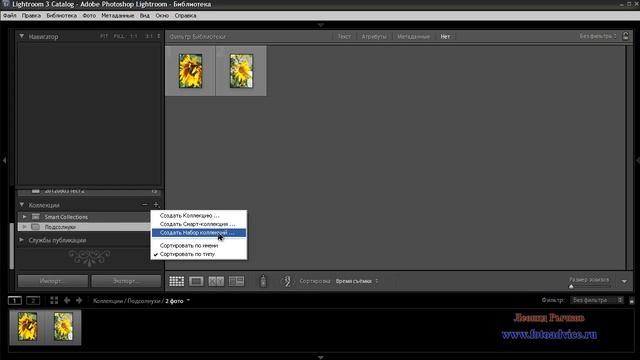
Task: Open the Вид menu
Action: (x=144, y=16)
